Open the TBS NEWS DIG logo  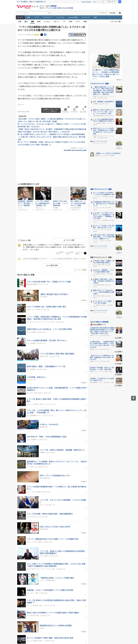pyautogui.click(x=77, y=35)
